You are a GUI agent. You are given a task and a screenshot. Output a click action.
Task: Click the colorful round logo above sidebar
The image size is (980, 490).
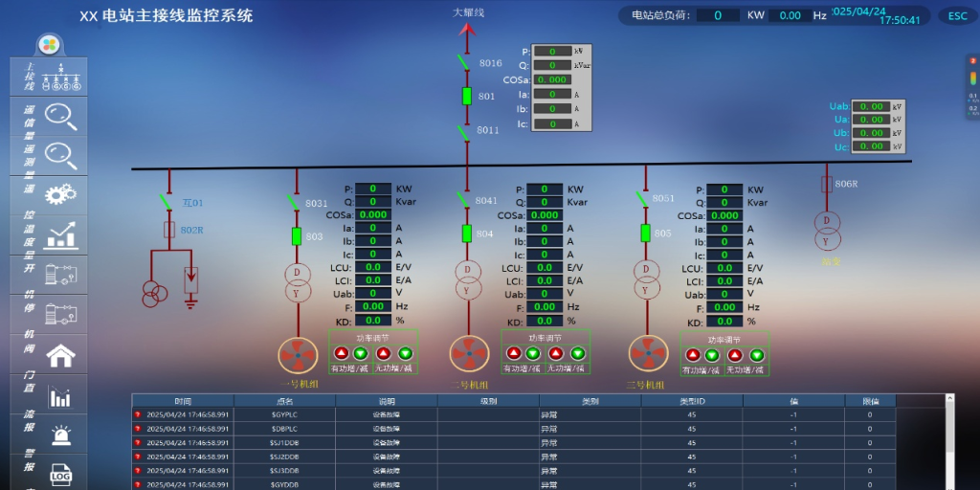point(49,44)
